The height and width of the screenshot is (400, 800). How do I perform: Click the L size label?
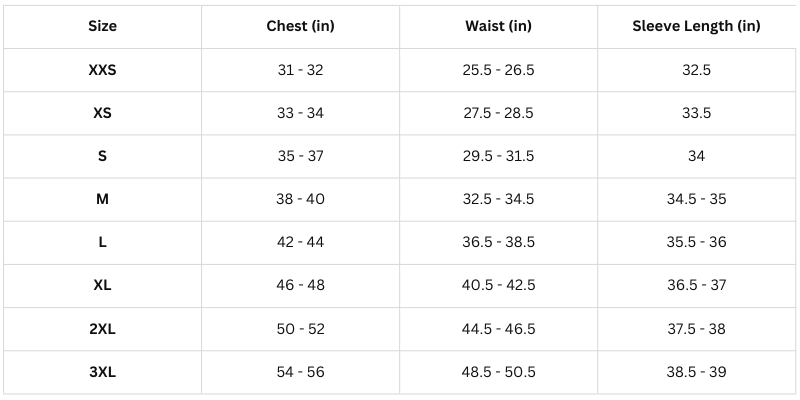pyautogui.click(x=102, y=242)
